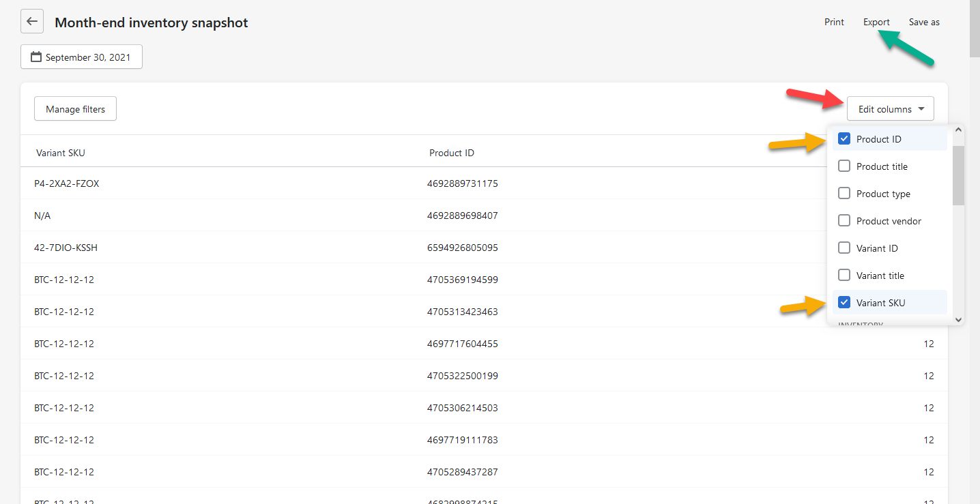980x504 pixels.
Task: Click the N/A variant SKU cell
Action: [x=42, y=216]
